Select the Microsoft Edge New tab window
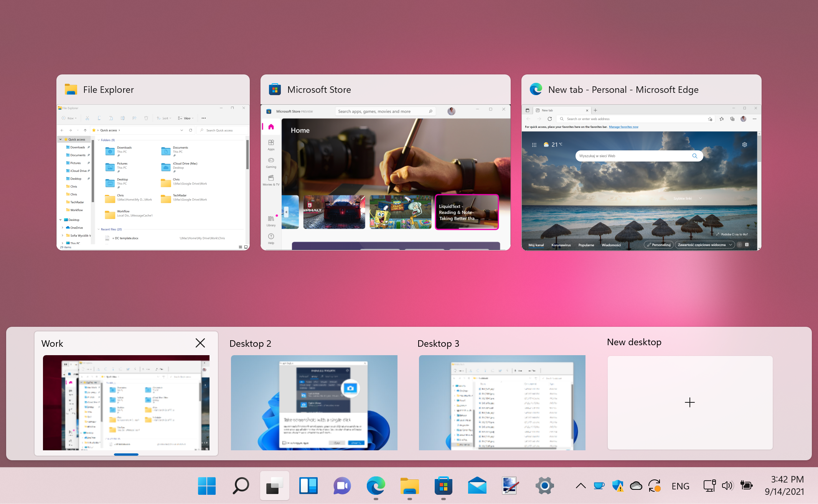 pyautogui.click(x=641, y=177)
